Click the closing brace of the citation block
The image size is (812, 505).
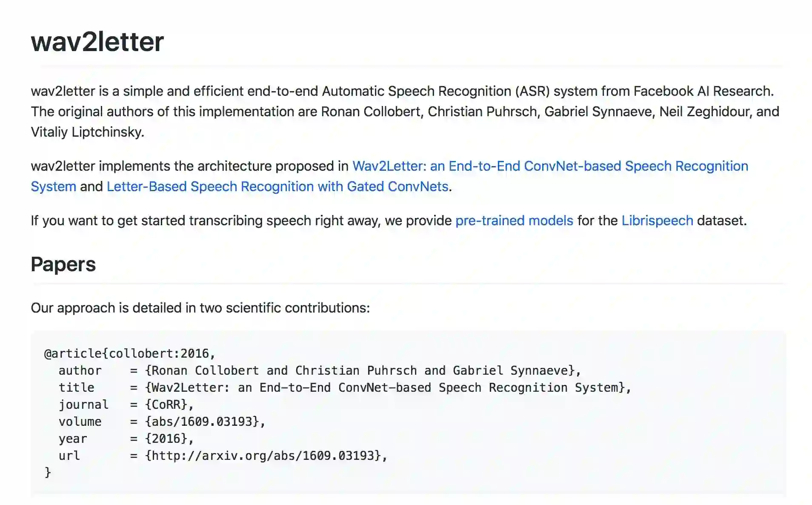pyautogui.click(x=48, y=472)
